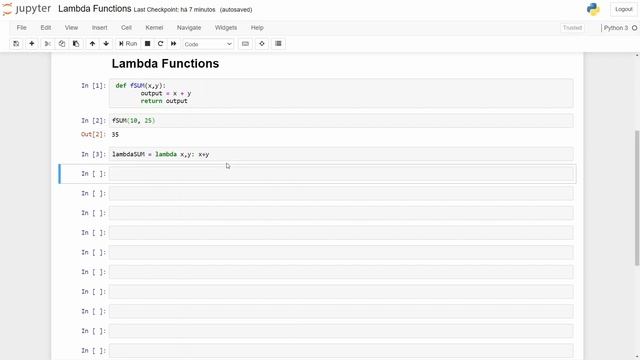Open the Navigate menu
Viewport: 640px width, 360px height.
point(189,28)
